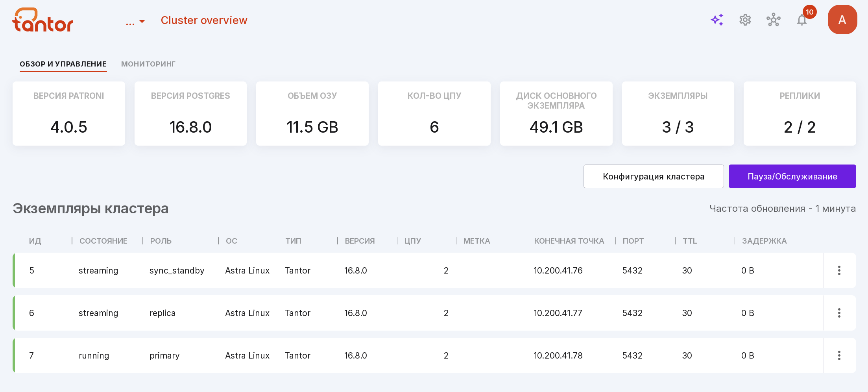This screenshot has height=392, width=868.
Task: Open settings gear icon
Action: 745,20
